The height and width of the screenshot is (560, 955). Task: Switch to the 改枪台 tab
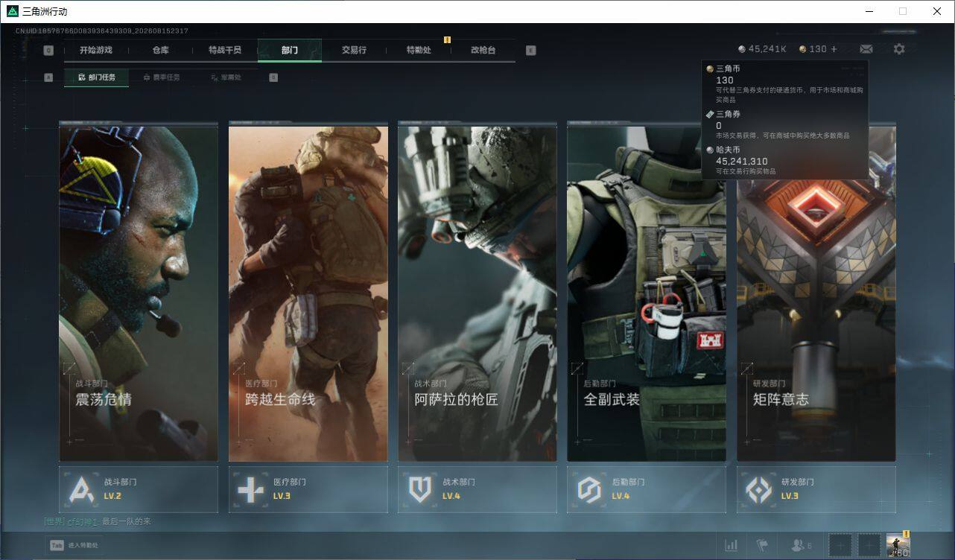click(483, 50)
